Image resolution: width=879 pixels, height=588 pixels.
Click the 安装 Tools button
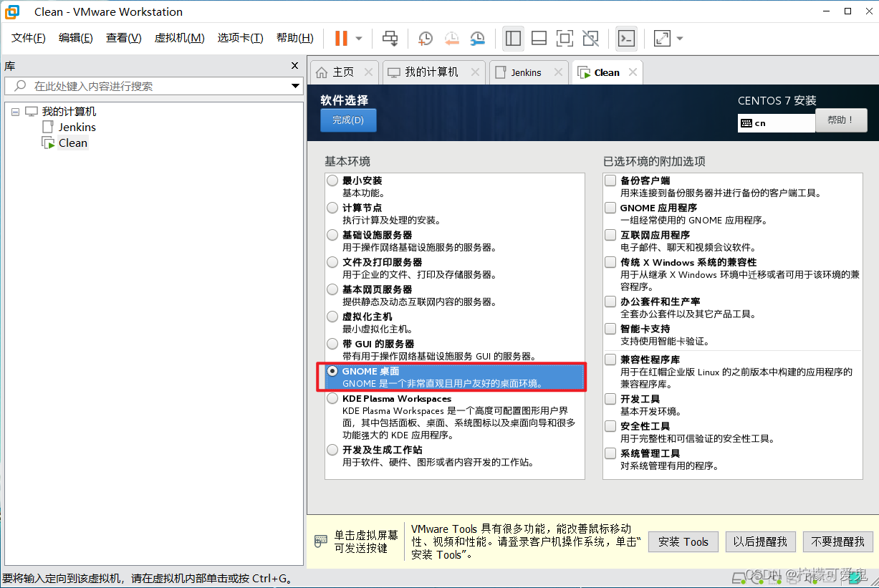(683, 542)
